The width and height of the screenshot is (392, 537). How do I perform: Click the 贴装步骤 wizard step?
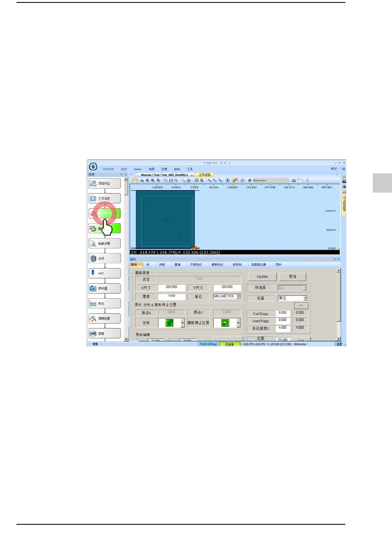point(105,243)
